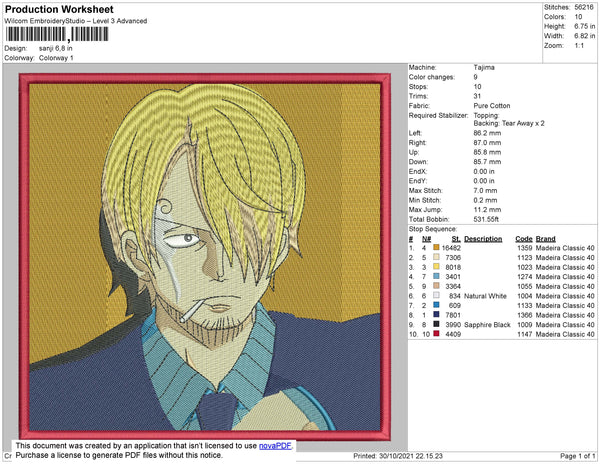Click the Color changes value 9
Image resolution: width=600 pixels, height=464 pixels.
475,77
